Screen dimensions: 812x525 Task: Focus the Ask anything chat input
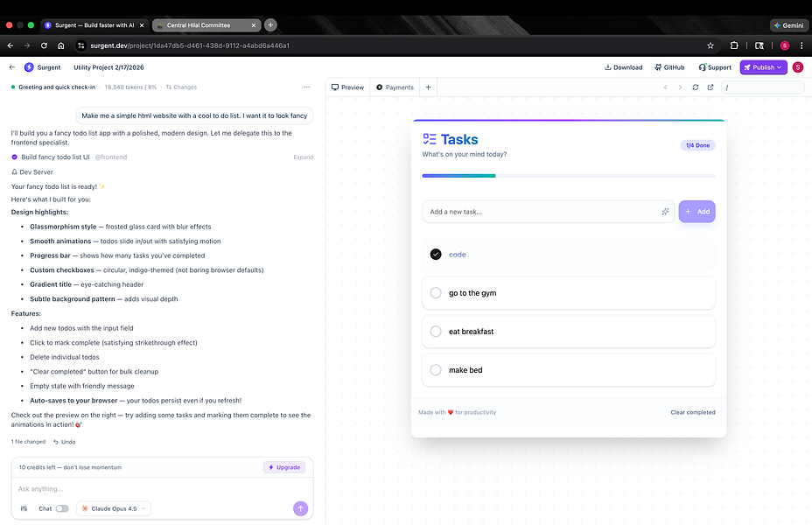(x=162, y=489)
